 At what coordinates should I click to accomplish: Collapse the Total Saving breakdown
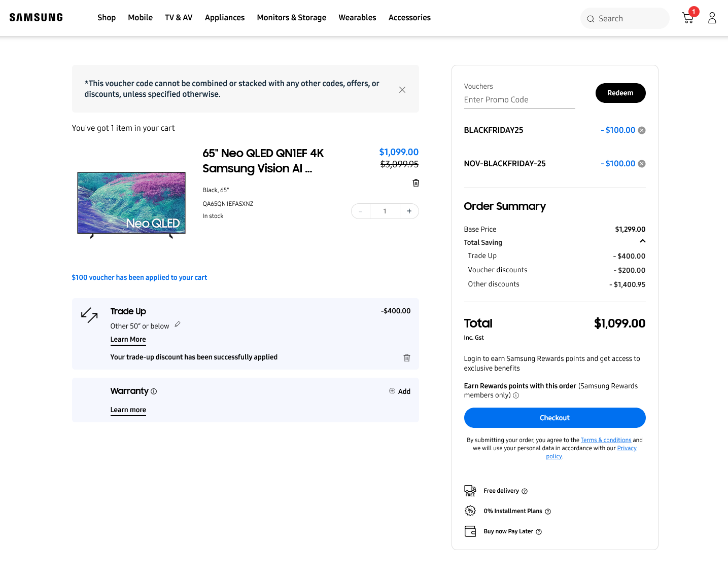point(642,241)
